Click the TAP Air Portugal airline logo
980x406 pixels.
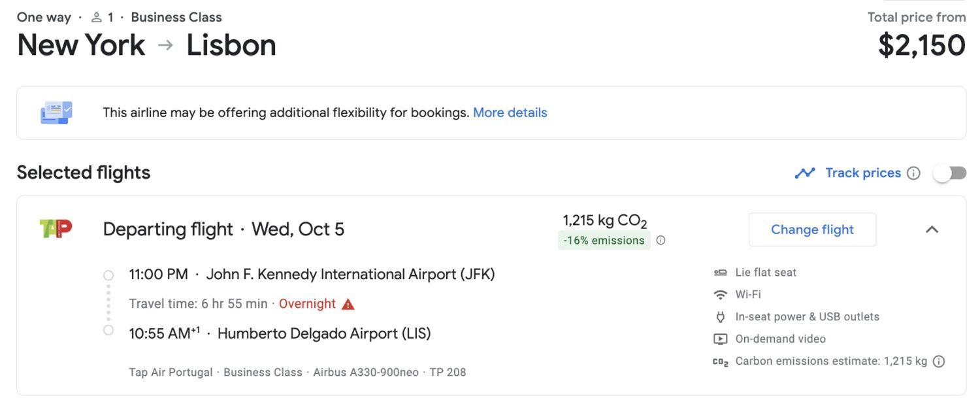point(56,228)
